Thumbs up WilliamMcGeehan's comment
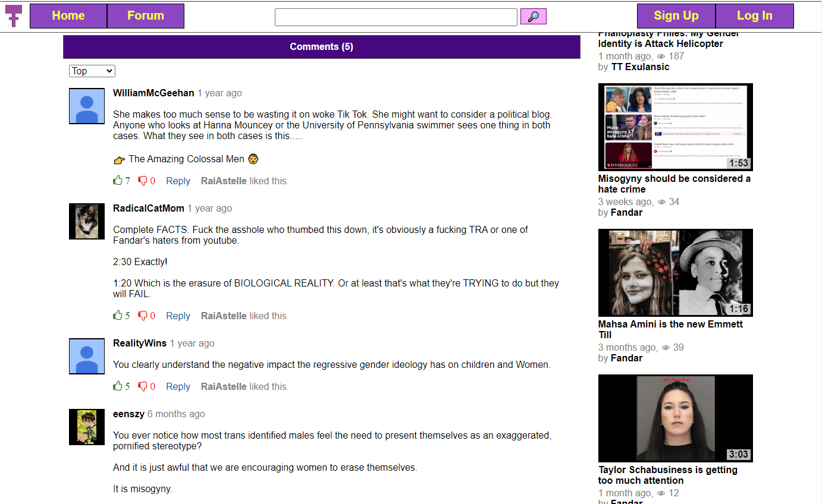The width and height of the screenshot is (822, 504). pyautogui.click(x=118, y=181)
